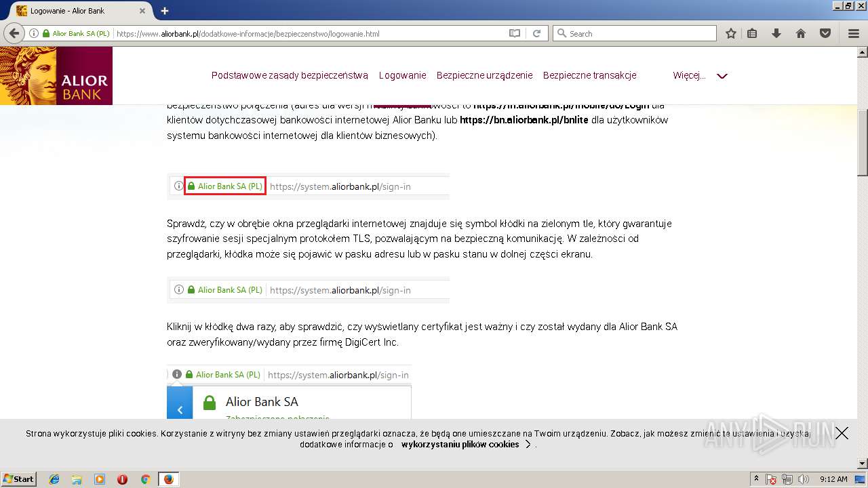Click the Alior Bank logo

tap(56, 76)
